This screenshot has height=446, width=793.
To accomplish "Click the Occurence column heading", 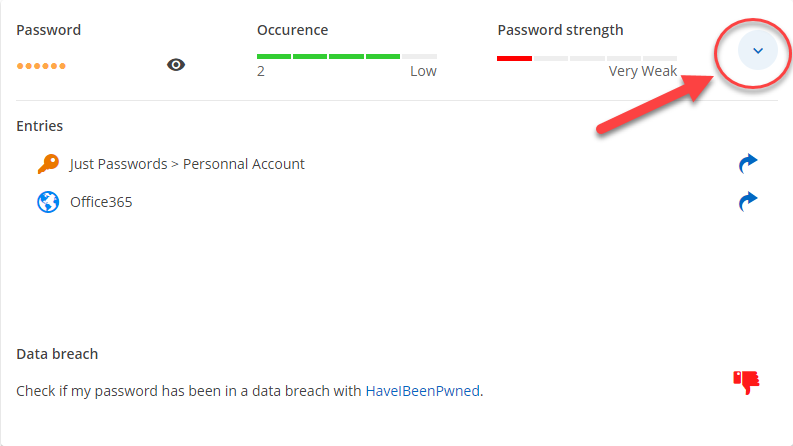I will pos(292,30).
